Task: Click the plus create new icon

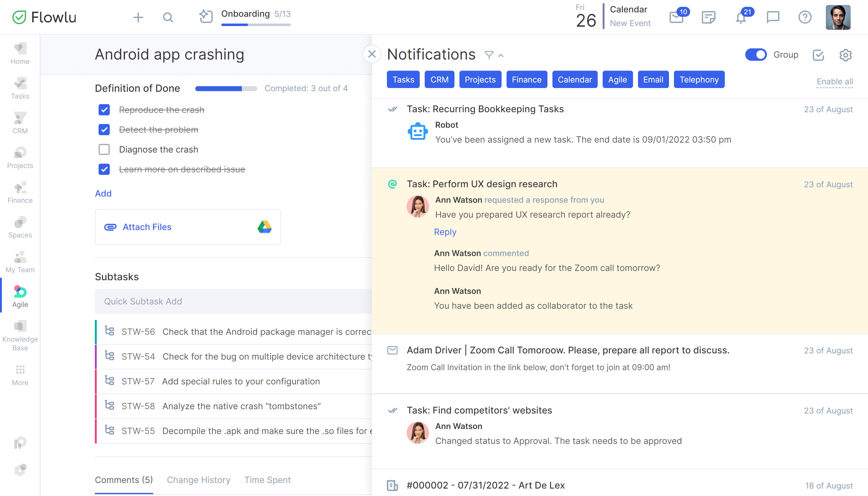Action: coord(138,17)
